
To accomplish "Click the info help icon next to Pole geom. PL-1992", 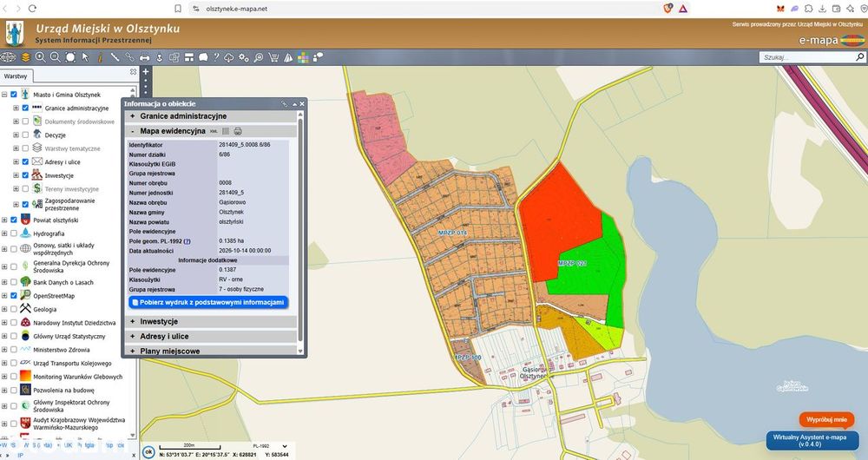I will [x=187, y=241].
